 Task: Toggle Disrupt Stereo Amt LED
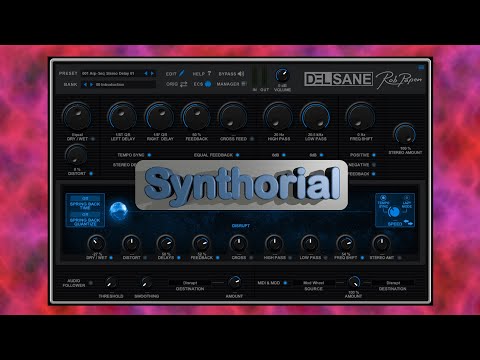click(399, 258)
